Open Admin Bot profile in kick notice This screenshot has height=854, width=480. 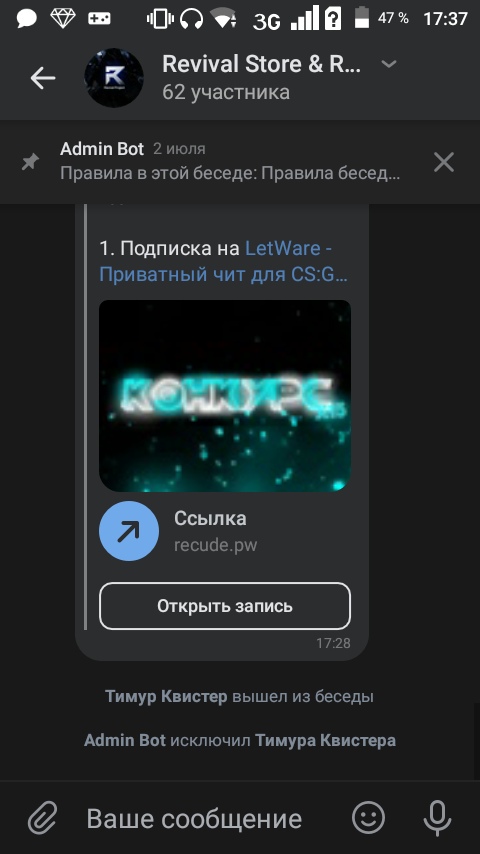(125, 741)
